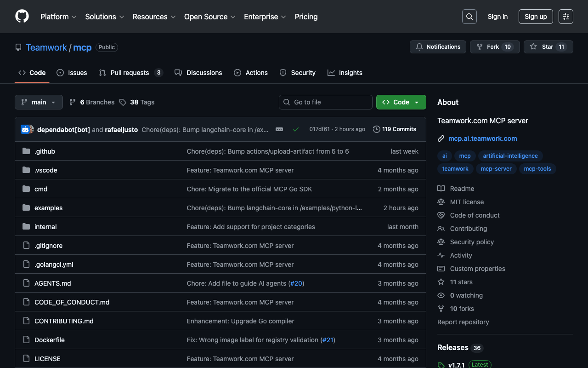Click the Star repository button
The image size is (588, 368).
pyautogui.click(x=548, y=47)
